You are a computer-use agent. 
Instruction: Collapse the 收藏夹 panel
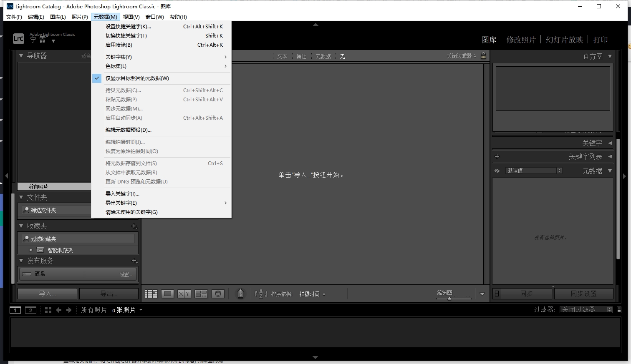[21, 226]
